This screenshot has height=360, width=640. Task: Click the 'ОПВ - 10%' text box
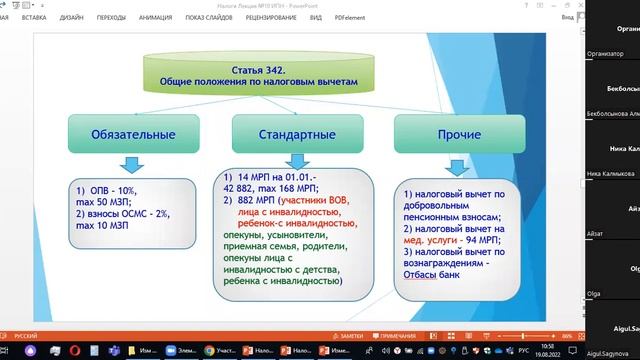[x=132, y=213]
